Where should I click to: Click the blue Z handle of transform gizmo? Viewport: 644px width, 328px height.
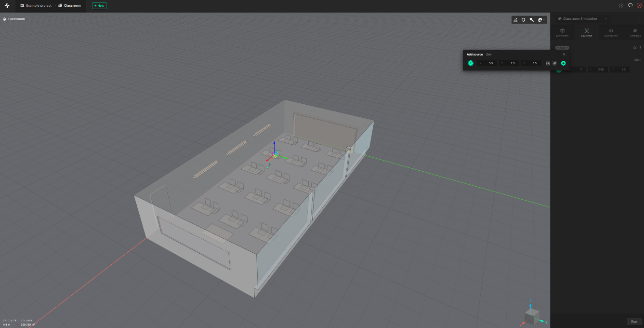274,144
